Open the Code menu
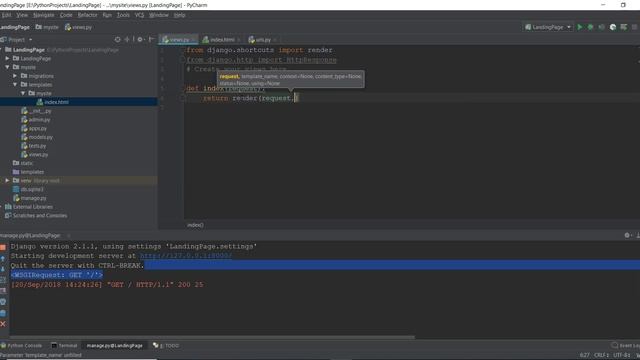The width and height of the screenshot is (640, 360). [x=66, y=15]
